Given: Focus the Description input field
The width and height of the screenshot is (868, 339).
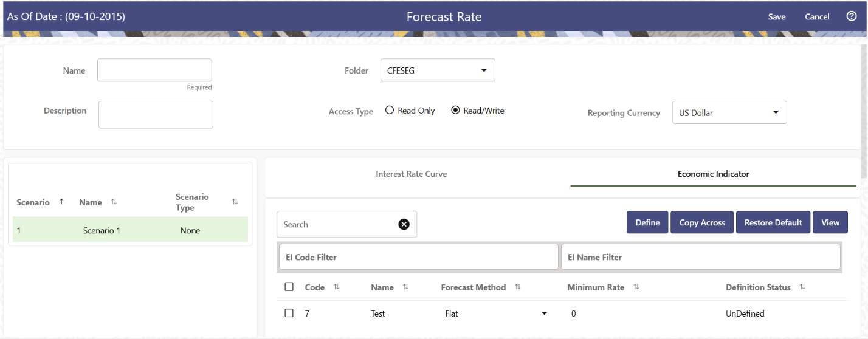Looking at the screenshot, I should point(156,115).
